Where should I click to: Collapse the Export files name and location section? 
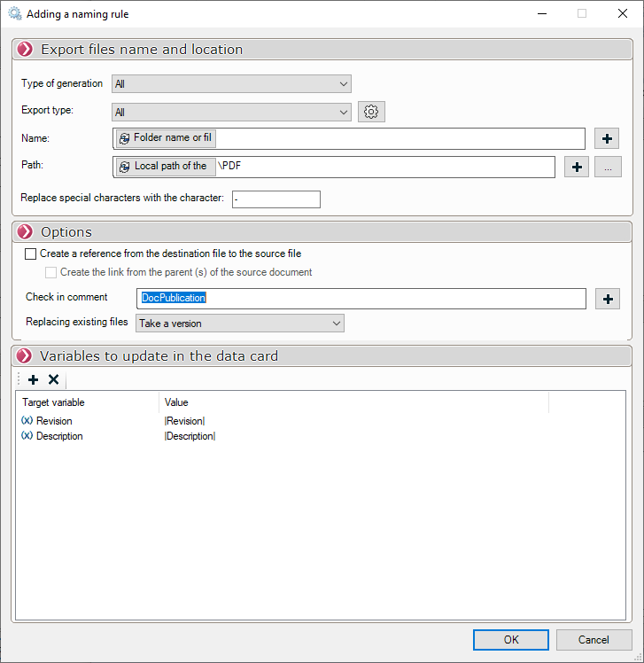[x=25, y=50]
